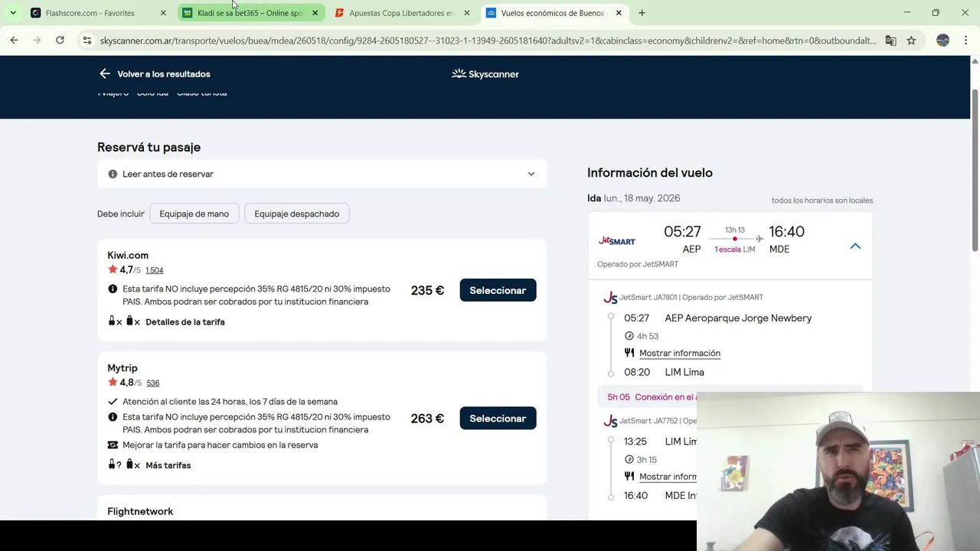Click the info icon beside Leer antes de reservar
This screenshot has width=980, height=551.
click(x=113, y=174)
